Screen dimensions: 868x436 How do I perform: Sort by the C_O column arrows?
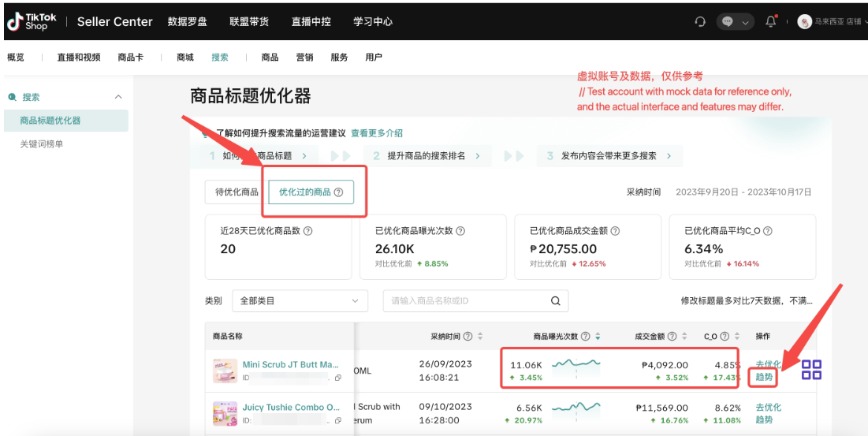(x=736, y=336)
